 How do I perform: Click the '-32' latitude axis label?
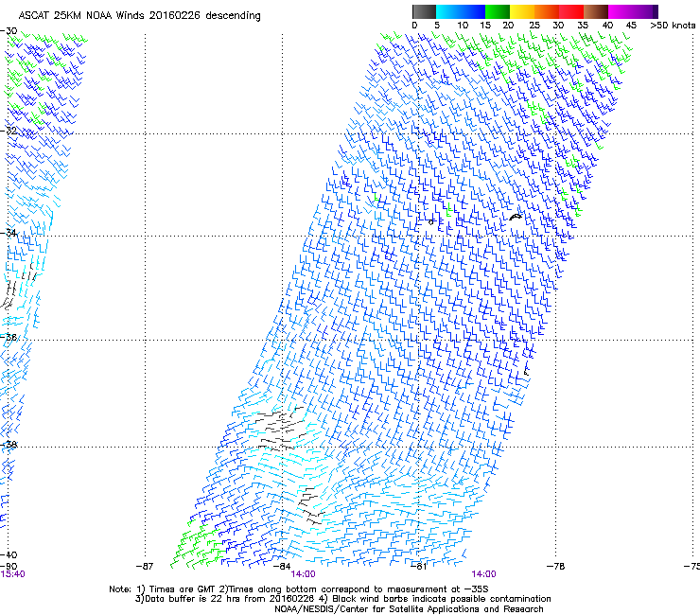pos(9,131)
